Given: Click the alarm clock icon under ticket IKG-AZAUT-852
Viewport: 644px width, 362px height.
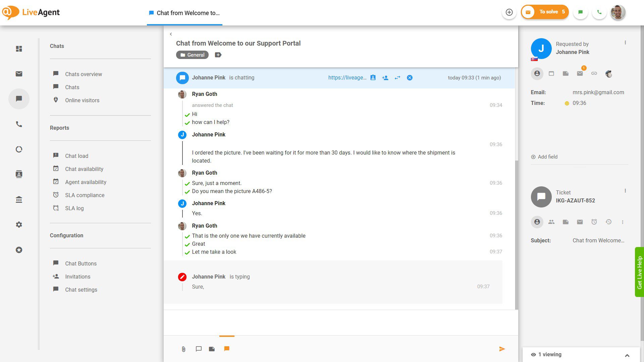Looking at the screenshot, I should [x=594, y=222].
